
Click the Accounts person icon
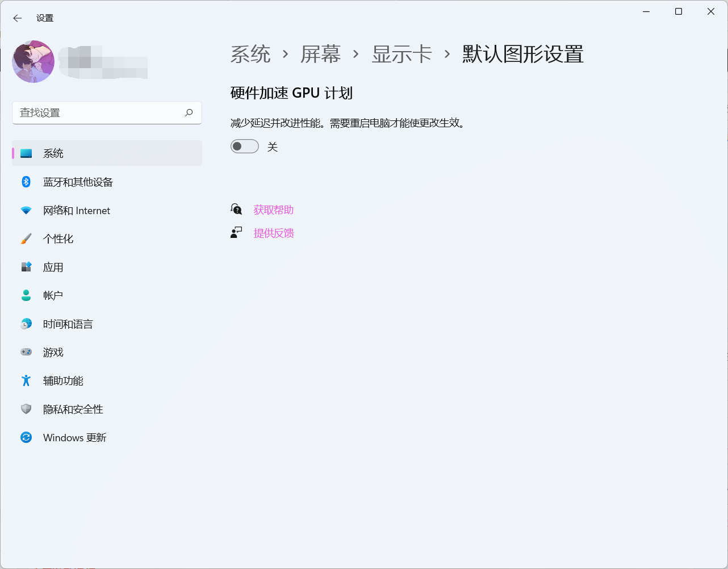[x=26, y=295]
